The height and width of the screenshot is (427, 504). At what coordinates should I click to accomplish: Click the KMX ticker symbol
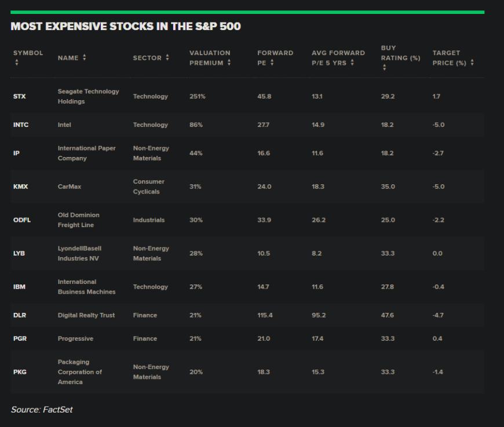(x=21, y=187)
